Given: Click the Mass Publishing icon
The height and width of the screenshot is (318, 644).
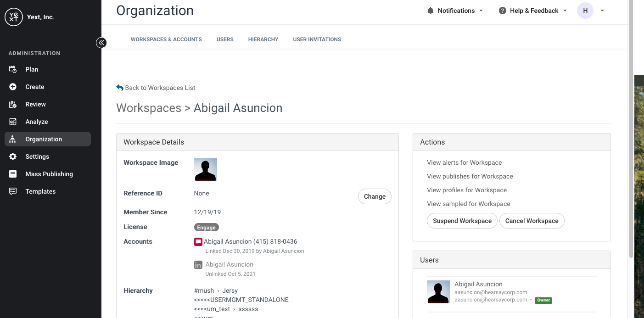Looking at the screenshot, I should click(x=13, y=174).
